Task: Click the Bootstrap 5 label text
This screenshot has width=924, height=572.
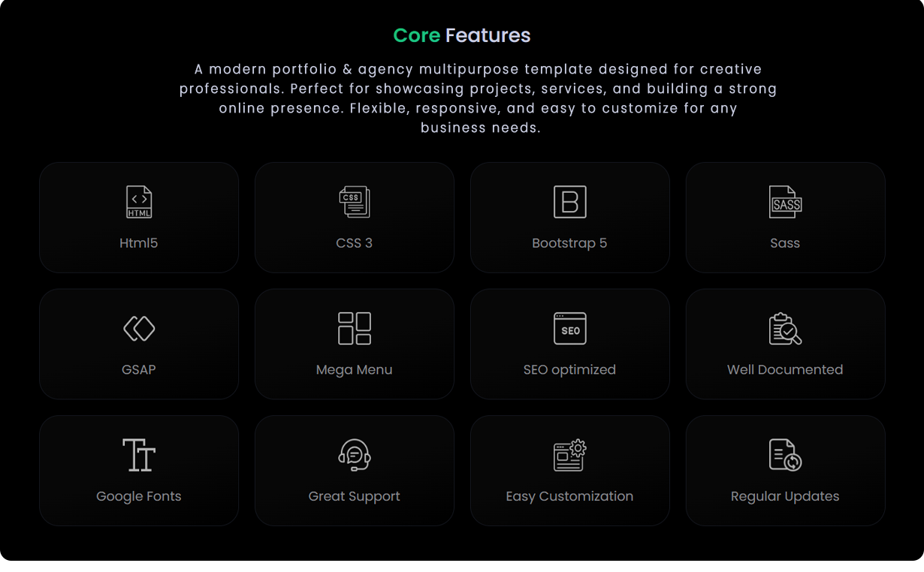Action: pos(569,242)
